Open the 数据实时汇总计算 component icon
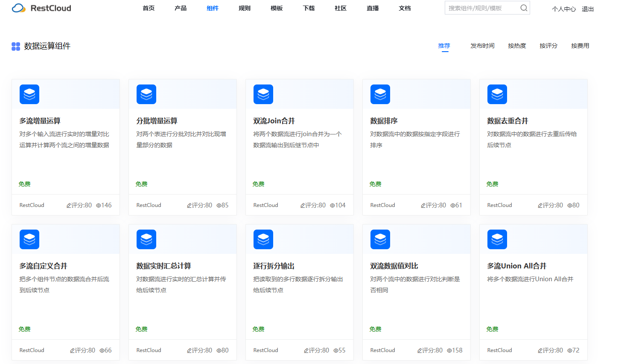 146,239
